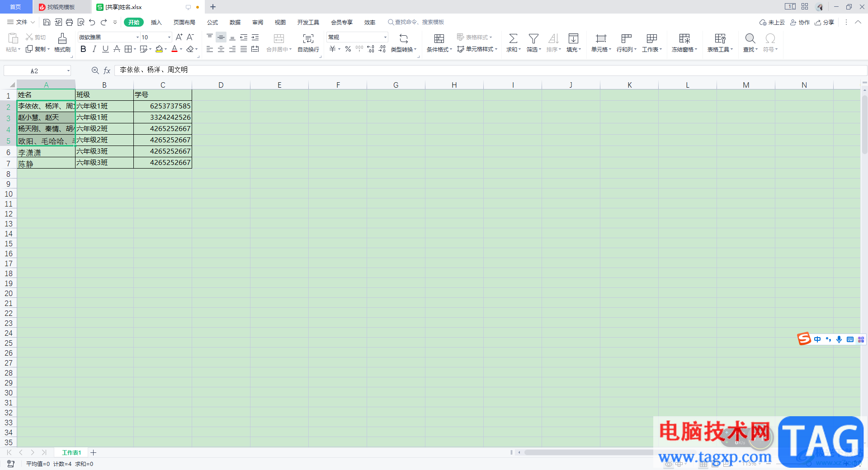Image resolution: width=868 pixels, height=470 pixels.
Task: Toggle bottom vertical alignment
Action: 232,37
